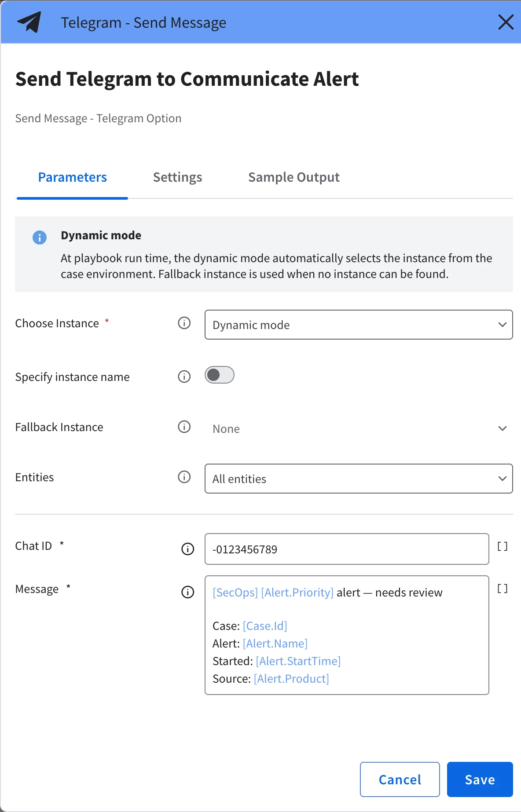This screenshot has width=521, height=812.
Task: Open placeholder brackets icon beside Chat ID
Action: point(503,546)
